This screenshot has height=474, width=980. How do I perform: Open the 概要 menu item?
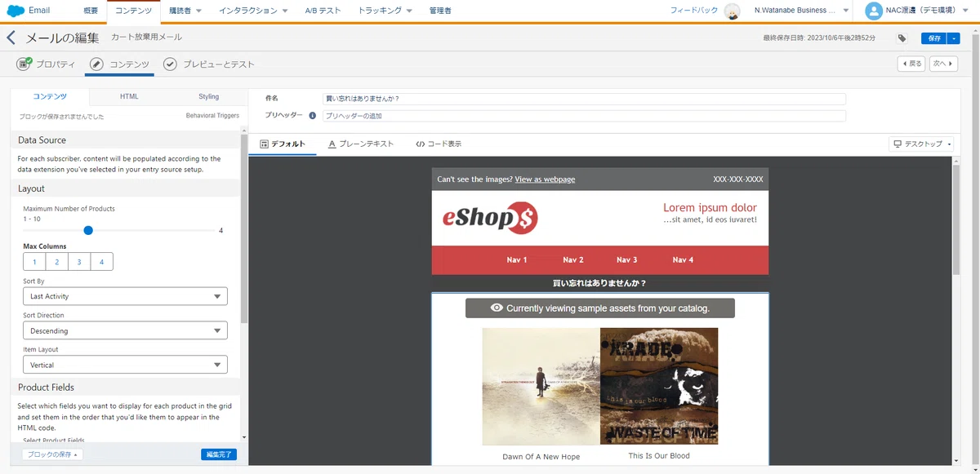coord(91,11)
